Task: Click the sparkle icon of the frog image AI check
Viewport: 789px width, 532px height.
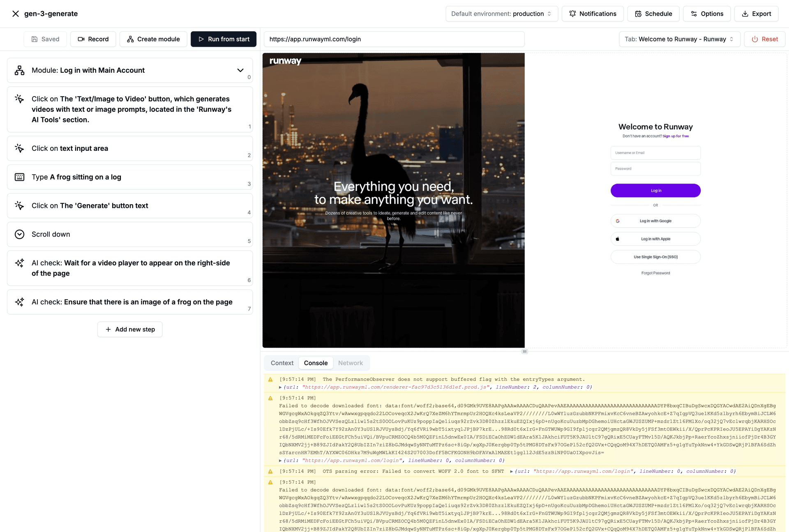Action: [x=19, y=302]
